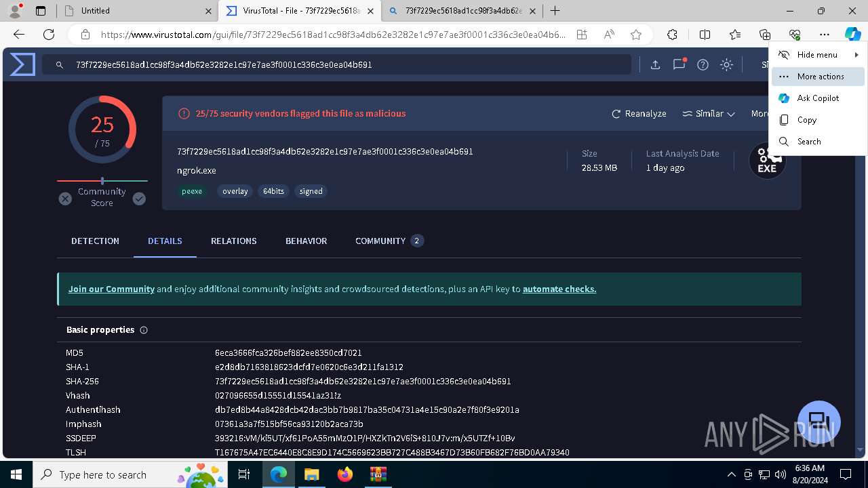Open WinRAR from the taskbar
868x488 pixels.
click(378, 474)
